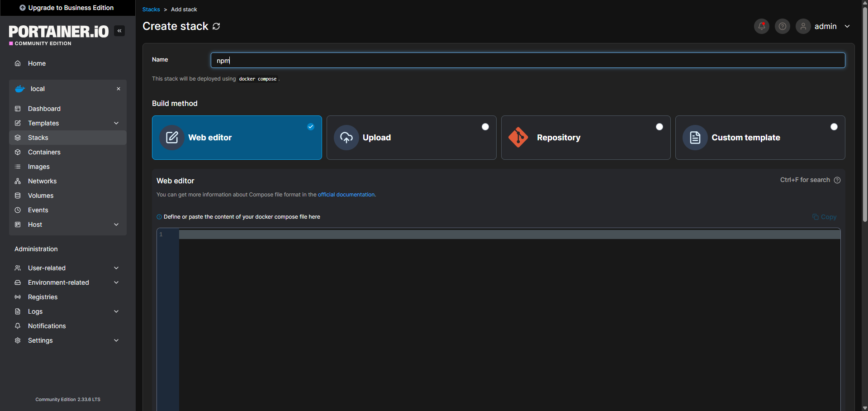Collapse the sidebar with the double-arrow icon
868x411 pixels.
point(119,31)
